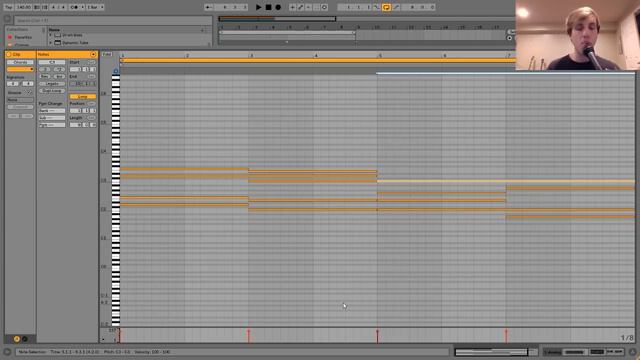Open the Groove None dropdown
640x360 pixels.
pyautogui.click(x=20, y=100)
